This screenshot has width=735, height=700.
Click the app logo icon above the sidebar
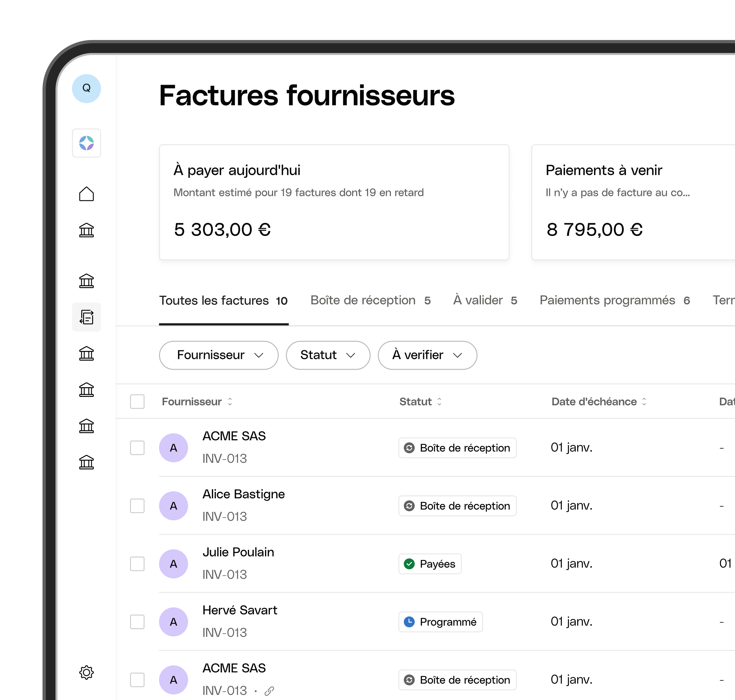click(86, 143)
